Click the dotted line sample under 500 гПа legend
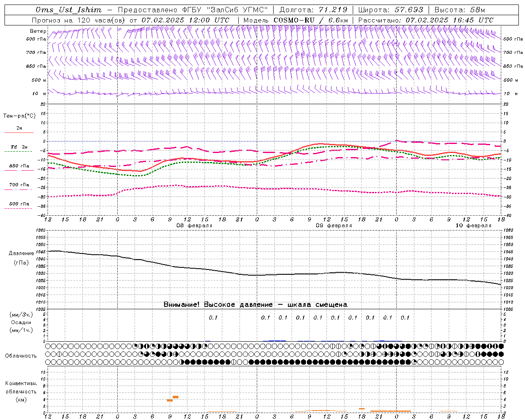 tap(18, 208)
